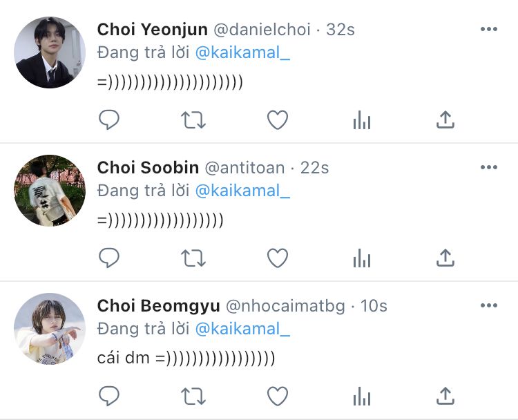Open Choi Yeonjun's profile name link
The image size is (518, 420).
point(151,30)
